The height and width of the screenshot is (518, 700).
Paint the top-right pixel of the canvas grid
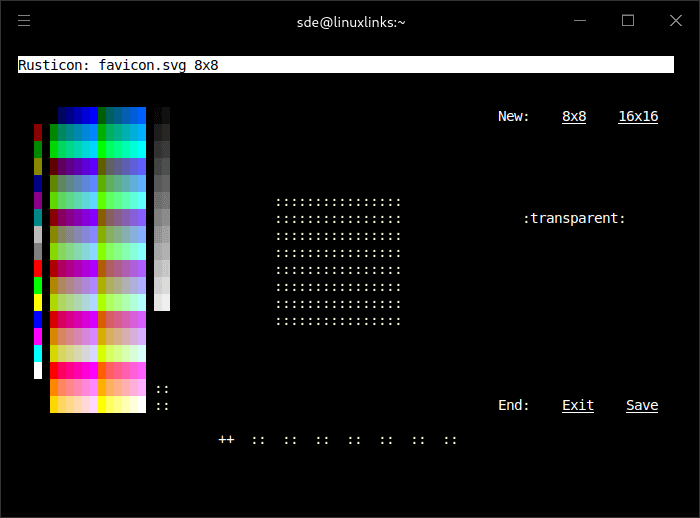(394, 203)
